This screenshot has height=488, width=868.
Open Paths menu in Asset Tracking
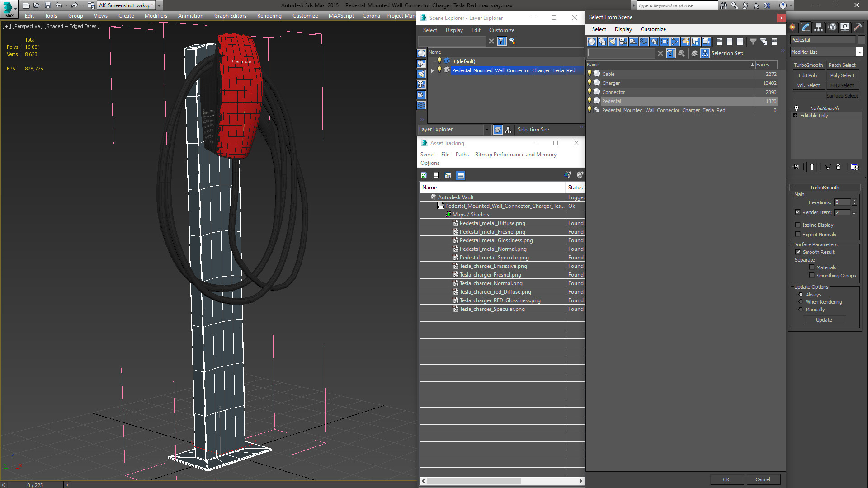pos(462,155)
